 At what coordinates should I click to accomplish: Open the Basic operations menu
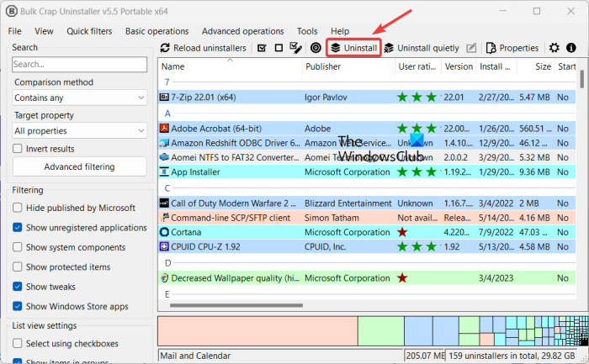(x=157, y=31)
